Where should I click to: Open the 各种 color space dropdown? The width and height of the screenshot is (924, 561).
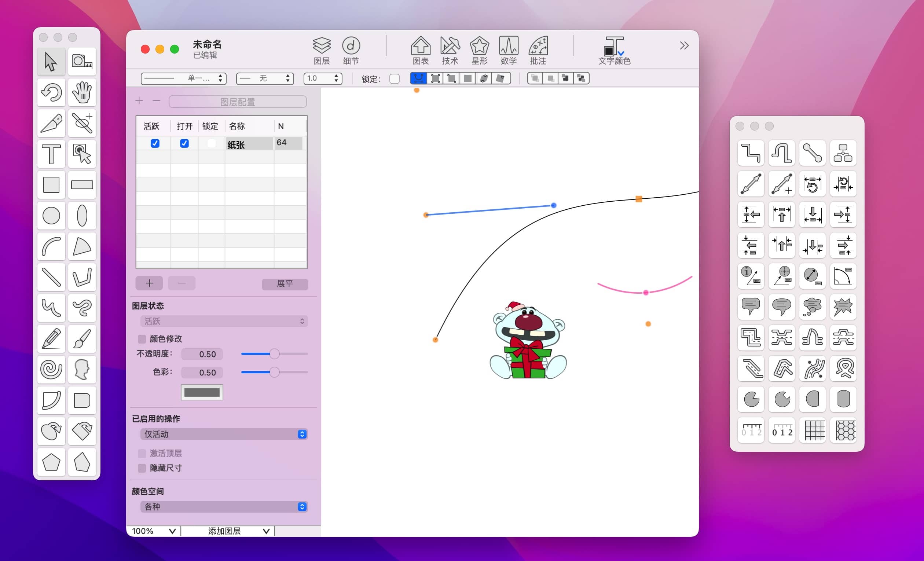pos(224,507)
